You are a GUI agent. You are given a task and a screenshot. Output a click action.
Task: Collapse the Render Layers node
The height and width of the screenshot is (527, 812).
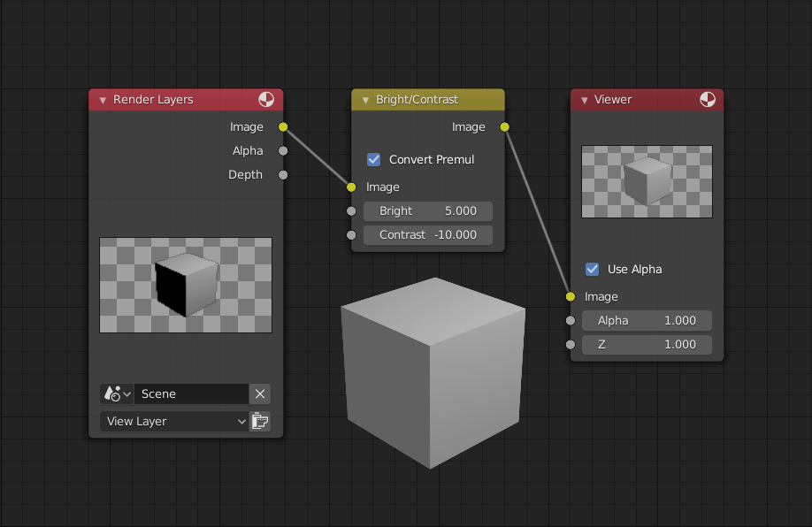[102, 99]
